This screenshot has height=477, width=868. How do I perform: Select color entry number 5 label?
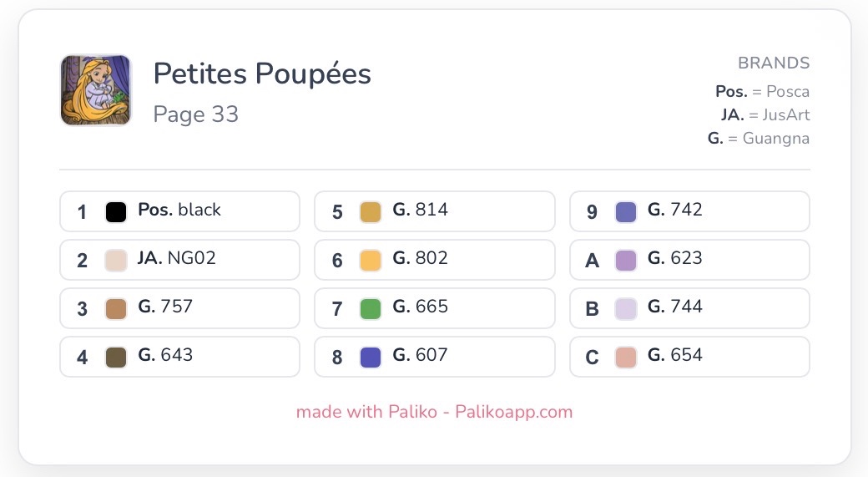(x=337, y=211)
